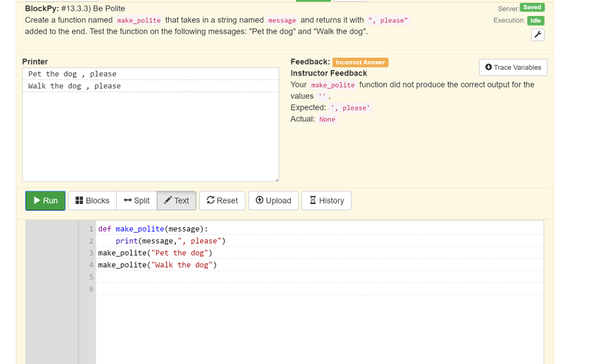Toggle the Text editing mode

click(176, 200)
